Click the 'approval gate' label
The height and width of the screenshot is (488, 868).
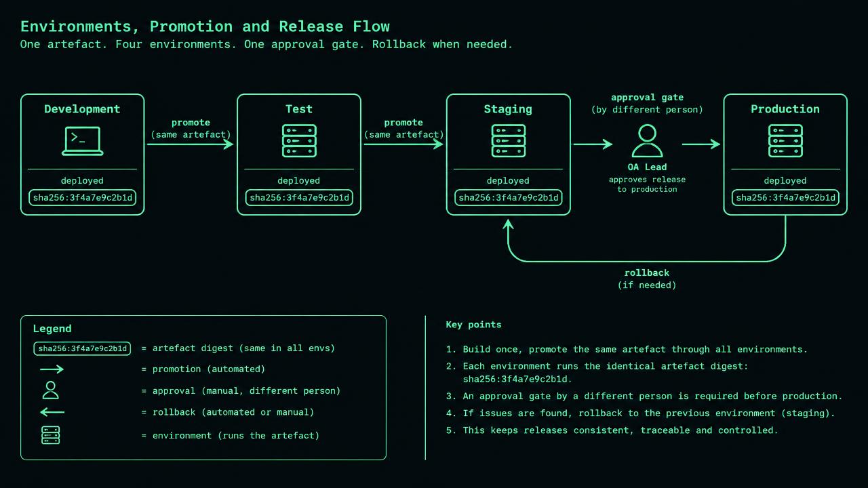tap(647, 98)
